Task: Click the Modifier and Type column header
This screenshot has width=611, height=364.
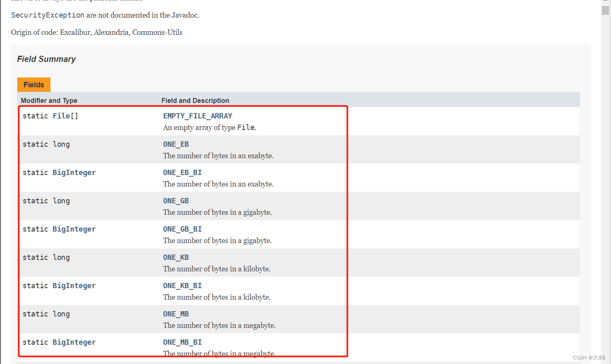Action: [x=49, y=100]
